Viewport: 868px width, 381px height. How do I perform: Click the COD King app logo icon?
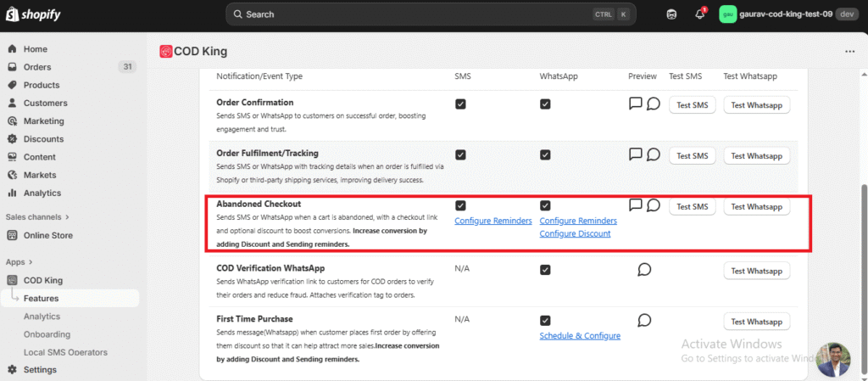tap(166, 51)
